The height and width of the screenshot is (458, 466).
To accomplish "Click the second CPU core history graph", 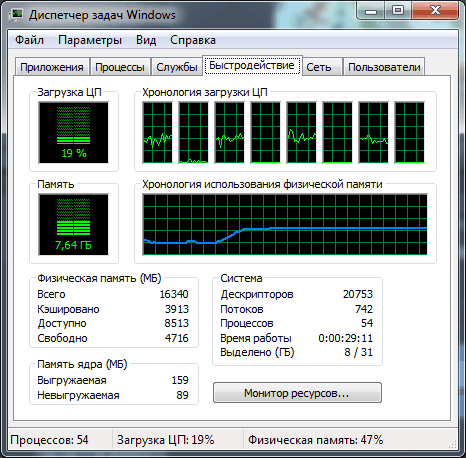I will (x=194, y=133).
